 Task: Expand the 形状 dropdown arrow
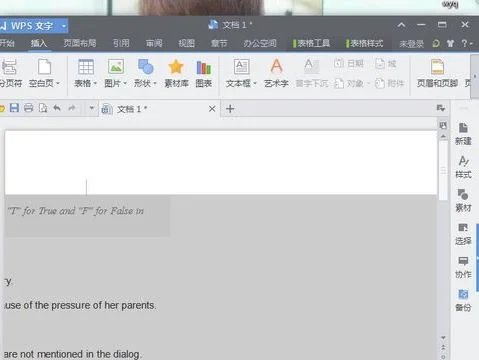tap(155, 83)
